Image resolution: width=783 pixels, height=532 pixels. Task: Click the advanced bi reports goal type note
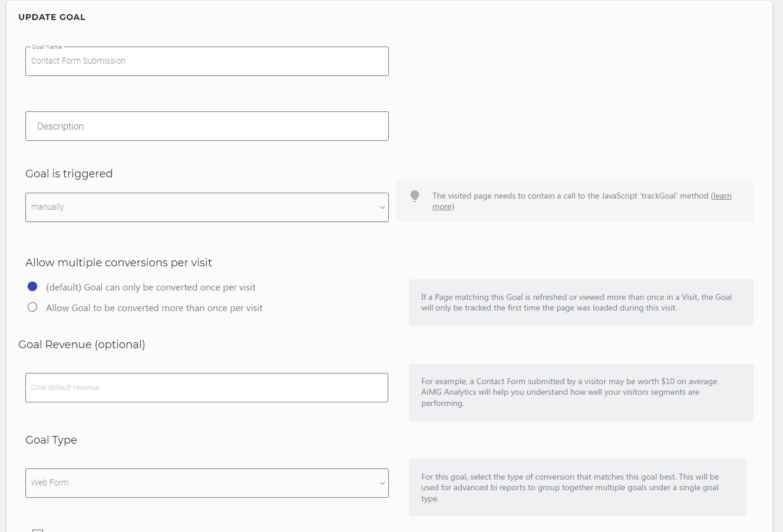pos(577,487)
